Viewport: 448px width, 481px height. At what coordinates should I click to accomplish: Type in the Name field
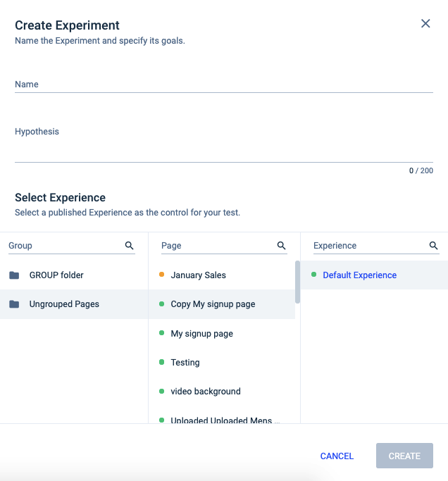223,85
